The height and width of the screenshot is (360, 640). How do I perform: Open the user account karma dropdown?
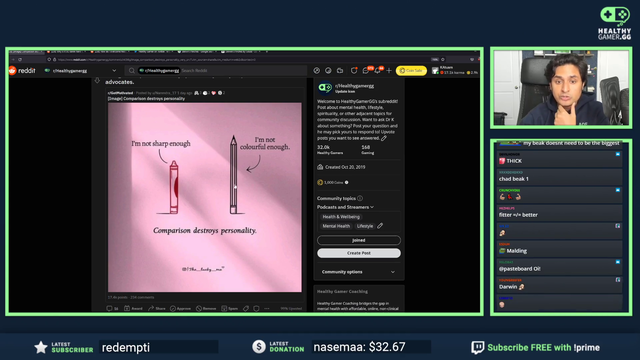pyautogui.click(x=455, y=71)
